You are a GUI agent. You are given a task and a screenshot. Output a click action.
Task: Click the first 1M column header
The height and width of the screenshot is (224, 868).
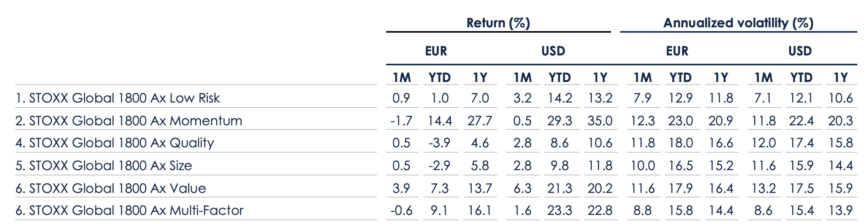402,78
